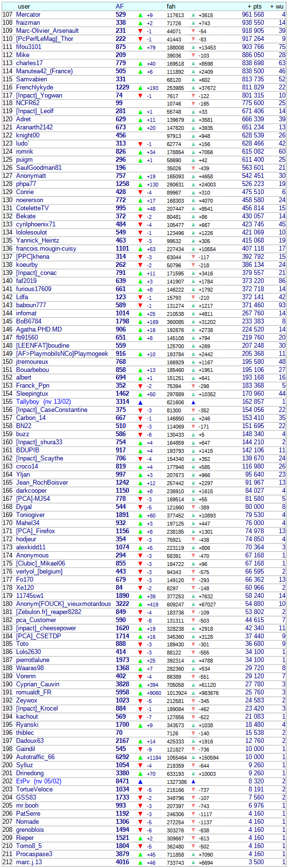Click the blue up arrow in EtPv's fah column

[193, 781]
